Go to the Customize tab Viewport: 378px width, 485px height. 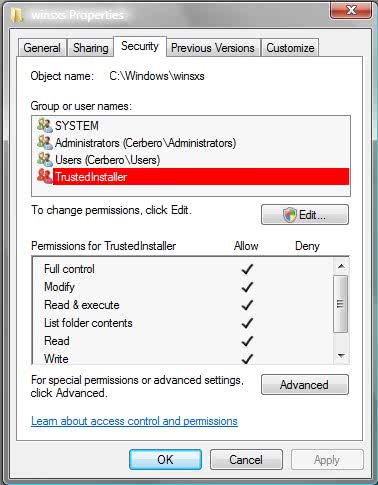coord(290,48)
